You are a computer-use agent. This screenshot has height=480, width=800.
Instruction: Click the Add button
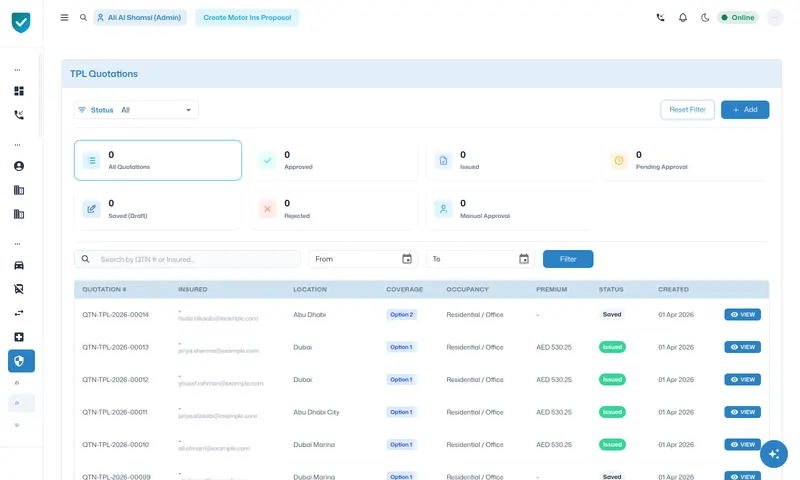[745, 110]
